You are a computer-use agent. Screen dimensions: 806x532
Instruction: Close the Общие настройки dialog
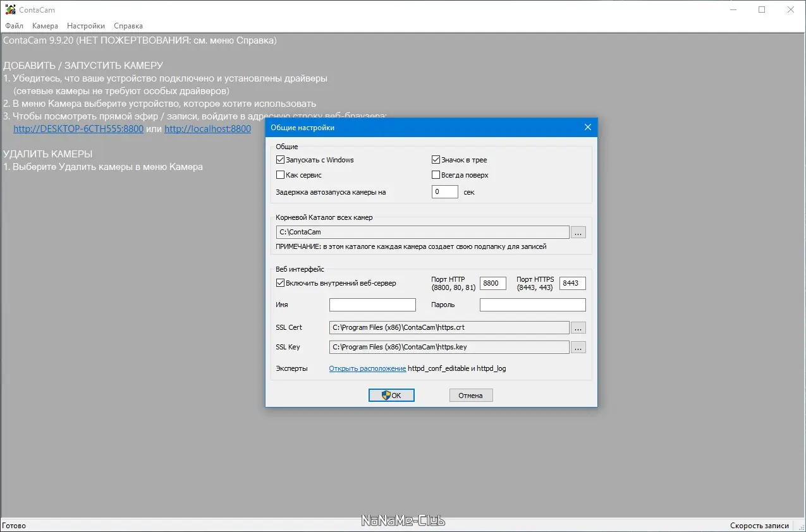click(588, 128)
